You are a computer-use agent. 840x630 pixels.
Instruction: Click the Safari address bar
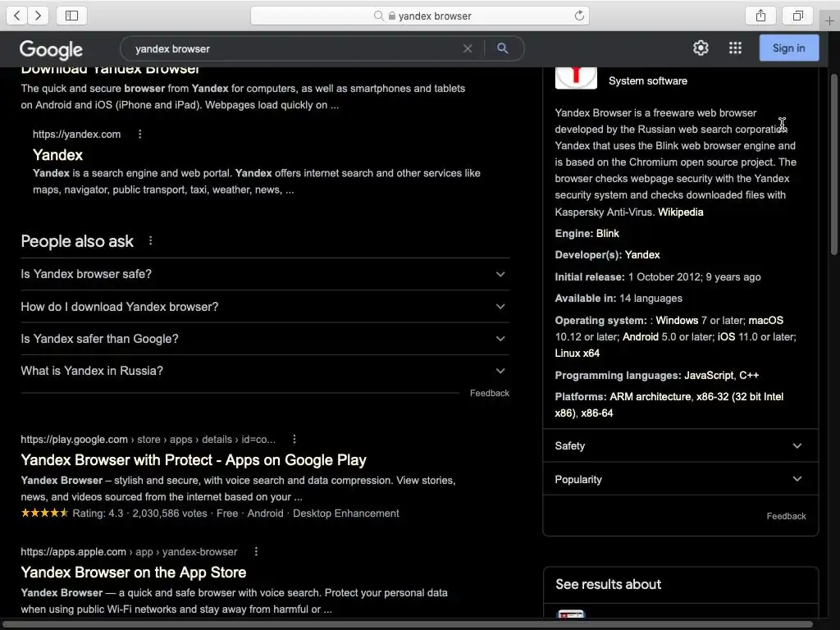[420, 16]
